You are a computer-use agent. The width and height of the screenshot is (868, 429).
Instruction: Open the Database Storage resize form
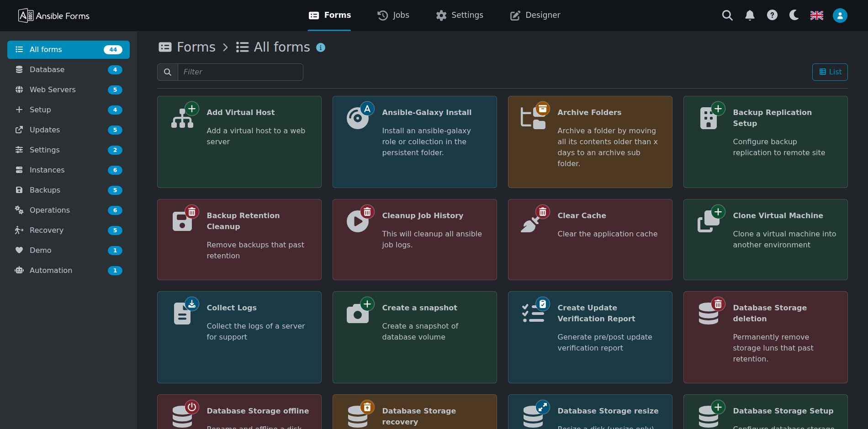click(x=590, y=412)
